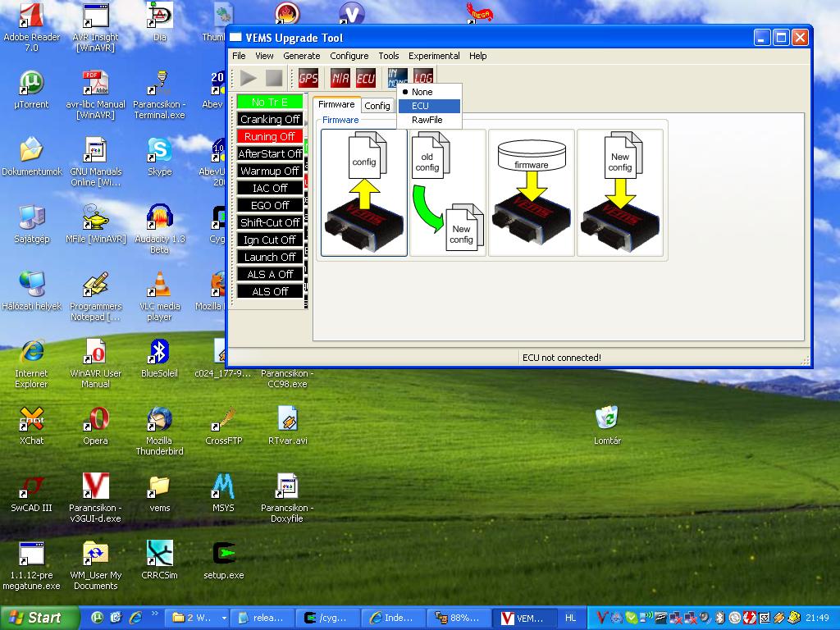Image resolution: width=840 pixels, height=630 pixels.
Task: Switch to /cyg... taskbar window
Action: [327, 619]
